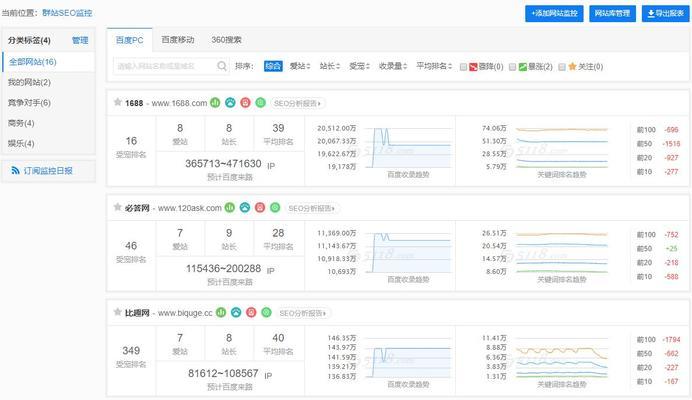692x400 pixels.
Task: Click 115436~200288 traffic estimate
Action: [223, 268]
